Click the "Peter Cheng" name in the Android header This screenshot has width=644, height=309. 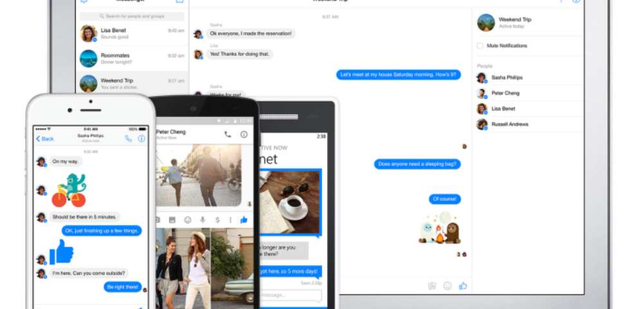171,132
